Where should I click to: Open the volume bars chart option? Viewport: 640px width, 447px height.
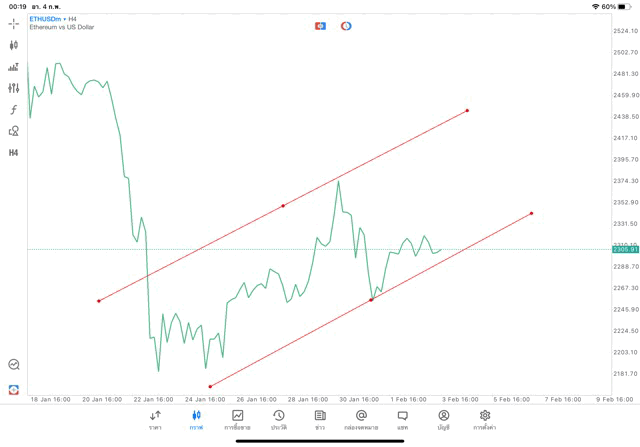pyautogui.click(x=14, y=67)
